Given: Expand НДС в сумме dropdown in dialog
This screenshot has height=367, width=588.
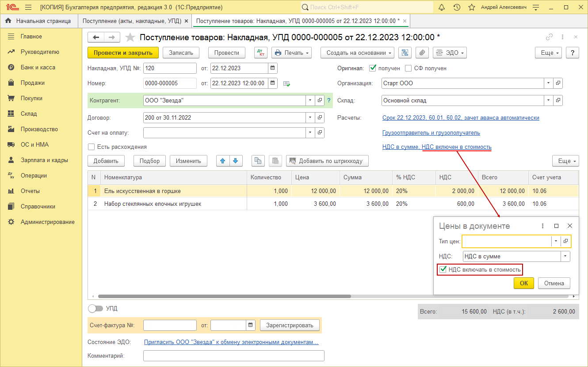Looking at the screenshot, I should tap(565, 256).
